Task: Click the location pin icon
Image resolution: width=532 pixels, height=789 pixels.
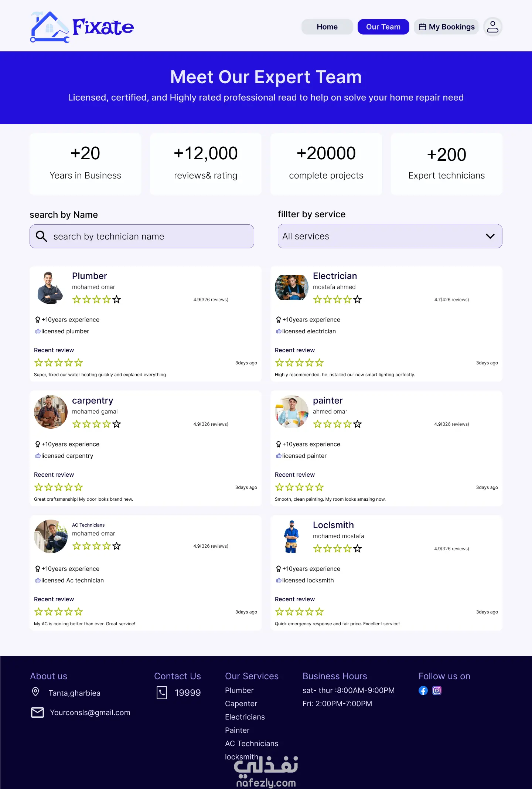Action: [x=35, y=692]
